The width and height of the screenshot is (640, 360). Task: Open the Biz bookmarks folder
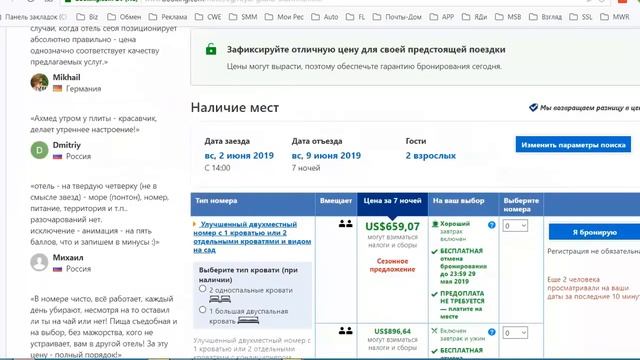click(87, 17)
